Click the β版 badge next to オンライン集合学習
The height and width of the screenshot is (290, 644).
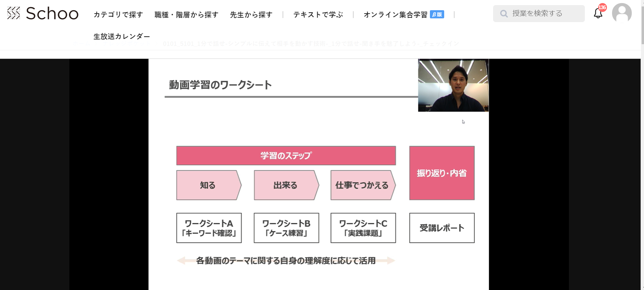tap(437, 15)
